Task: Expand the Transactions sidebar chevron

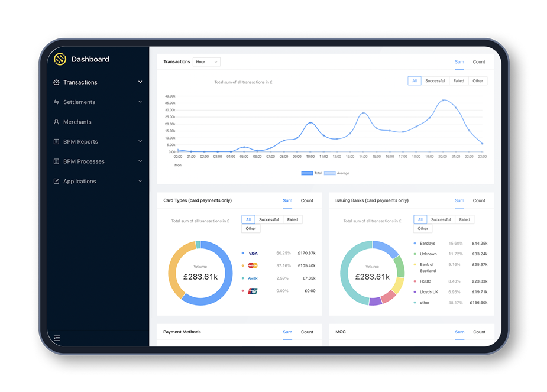Action: click(140, 82)
